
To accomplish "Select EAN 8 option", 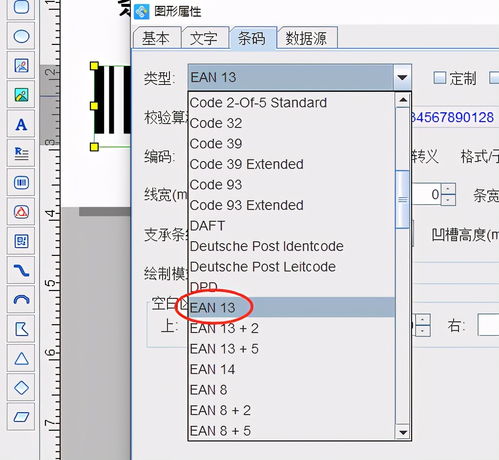I will click(292, 390).
